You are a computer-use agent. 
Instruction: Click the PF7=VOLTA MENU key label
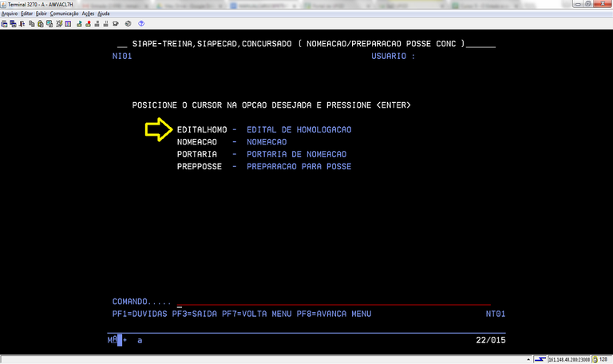[257, 314]
